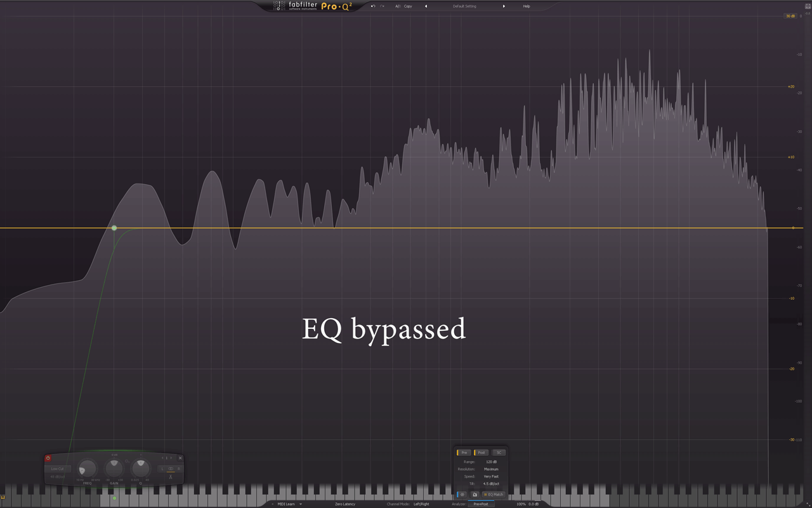Screen dimensions: 812x508
Task: Open the Help menu
Action: (x=526, y=6)
